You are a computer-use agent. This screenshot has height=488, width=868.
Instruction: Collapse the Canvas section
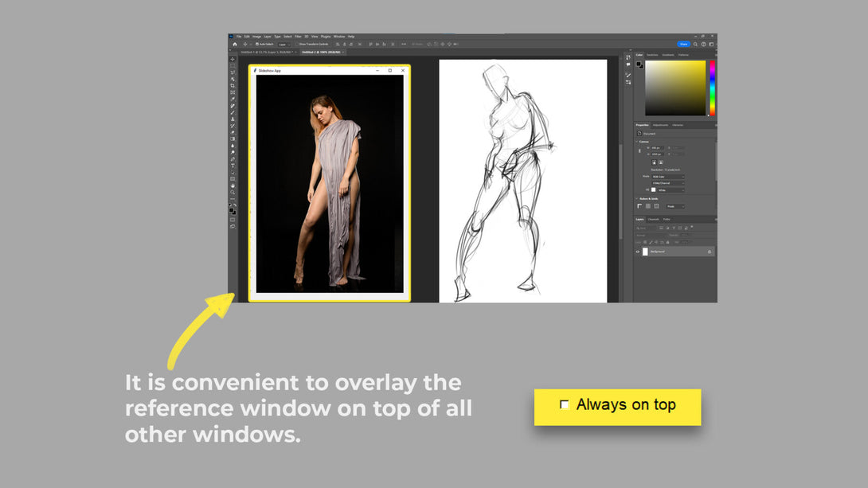coord(636,142)
